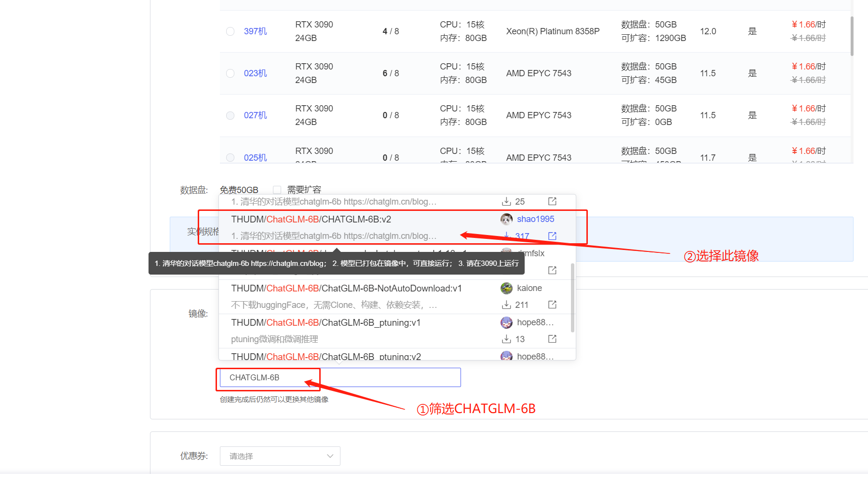
Task: Click the download icon beside count 211
Action: click(x=506, y=305)
